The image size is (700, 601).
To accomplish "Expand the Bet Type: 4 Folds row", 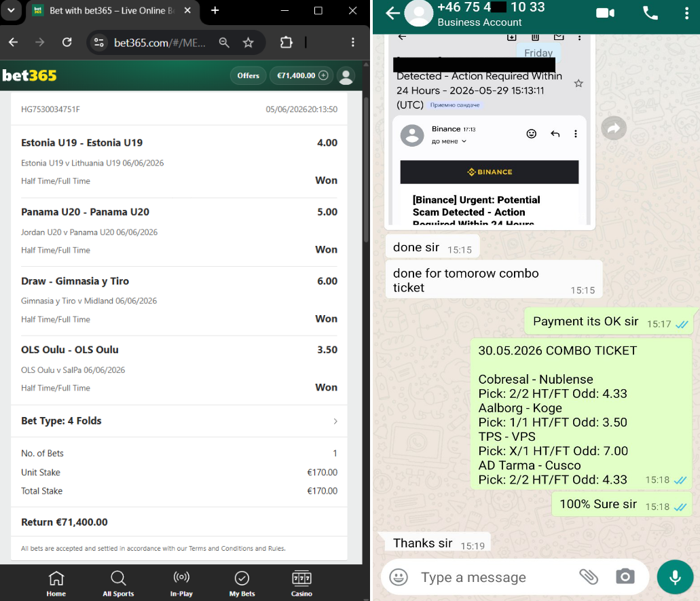I will tap(179, 421).
